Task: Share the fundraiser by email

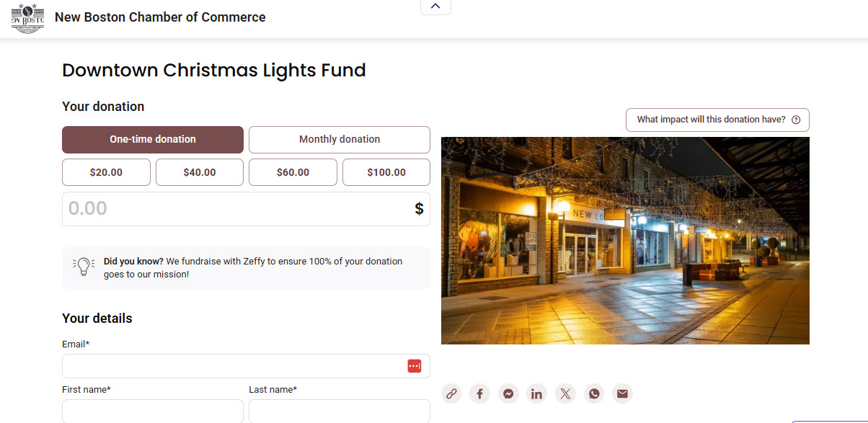Action: 622,393
